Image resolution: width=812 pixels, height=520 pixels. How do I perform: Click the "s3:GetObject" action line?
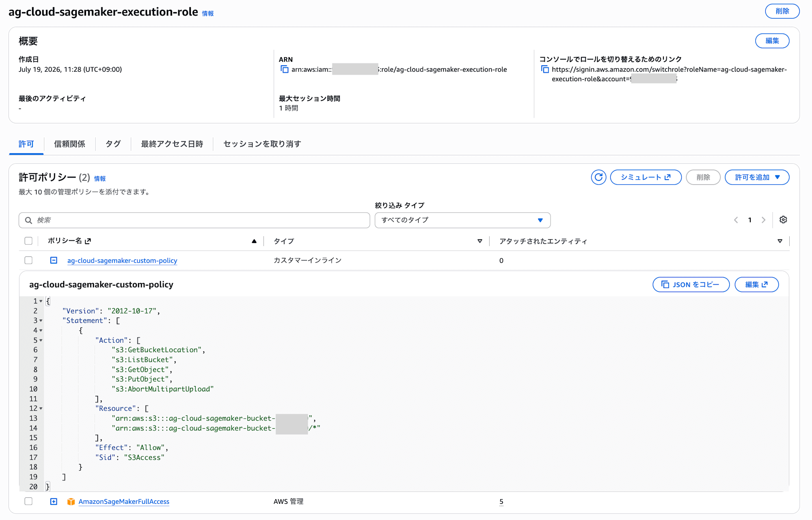pyautogui.click(x=142, y=370)
